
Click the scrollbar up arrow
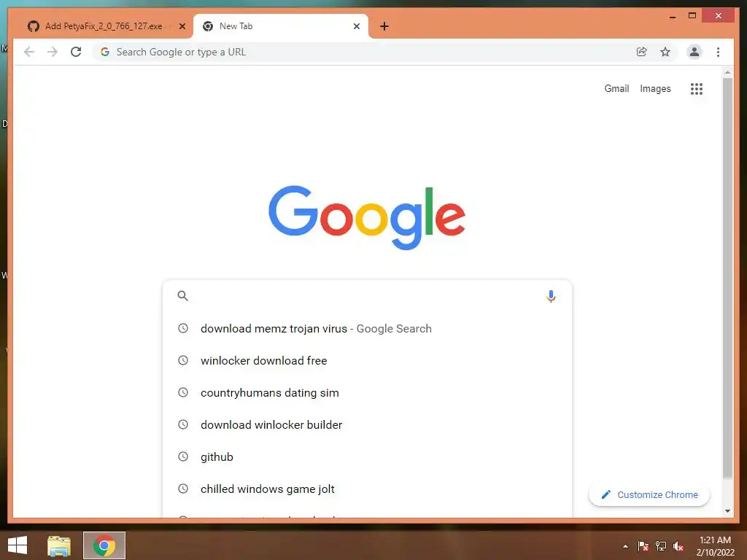pos(727,73)
